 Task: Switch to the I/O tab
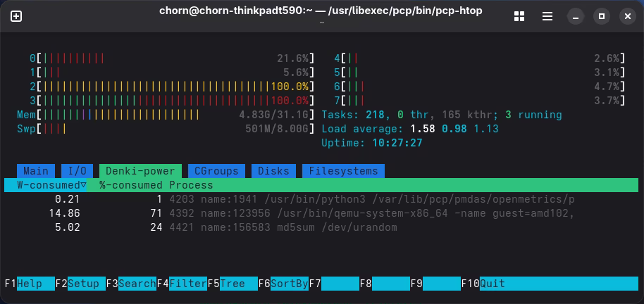pyautogui.click(x=78, y=171)
